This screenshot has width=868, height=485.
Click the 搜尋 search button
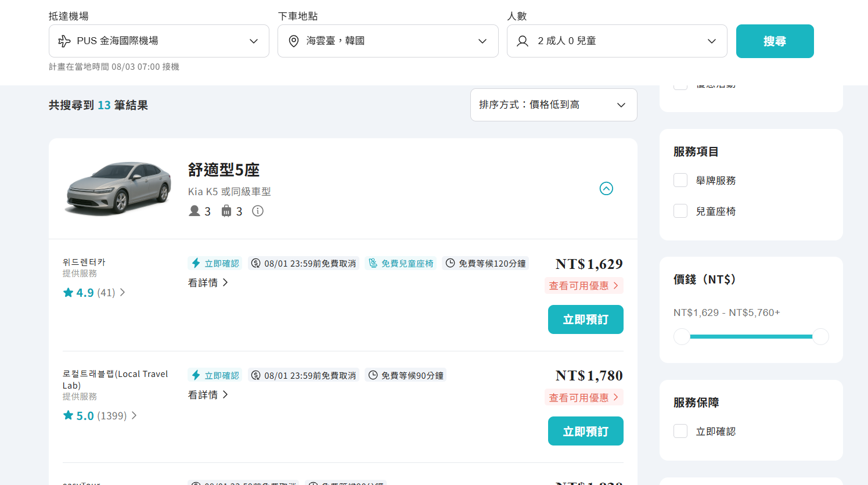coord(775,41)
